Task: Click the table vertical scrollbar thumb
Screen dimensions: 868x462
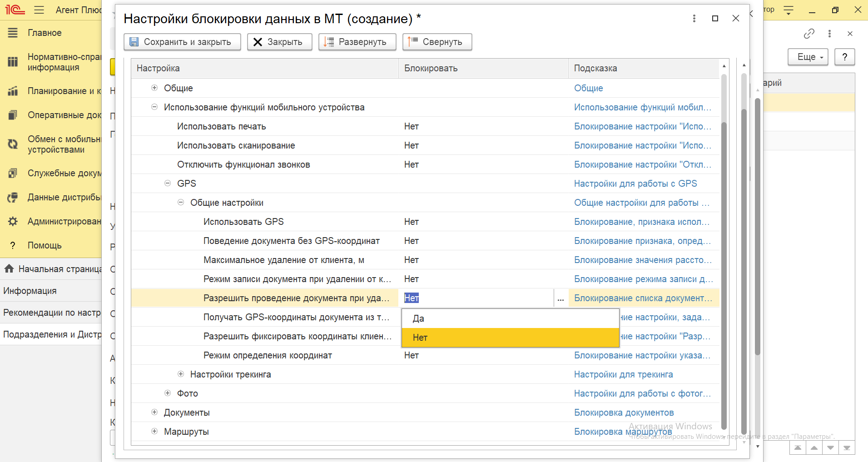Action: pyautogui.click(x=724, y=275)
